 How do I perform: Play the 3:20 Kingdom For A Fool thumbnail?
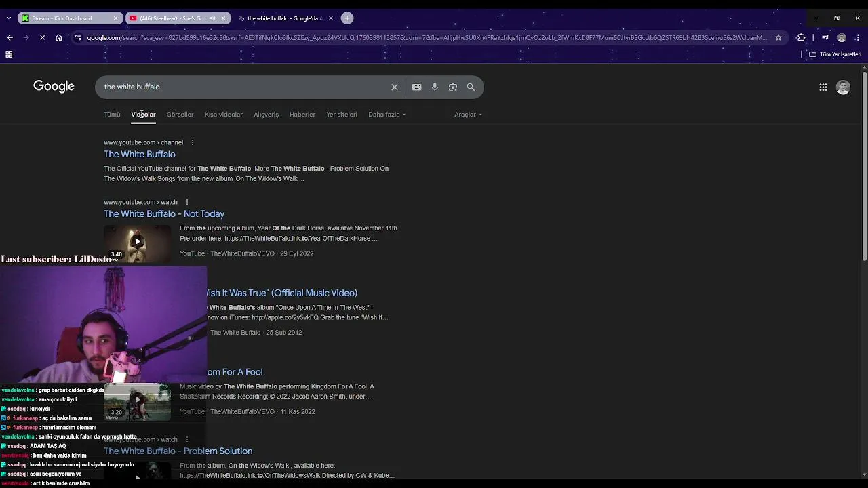138,401
